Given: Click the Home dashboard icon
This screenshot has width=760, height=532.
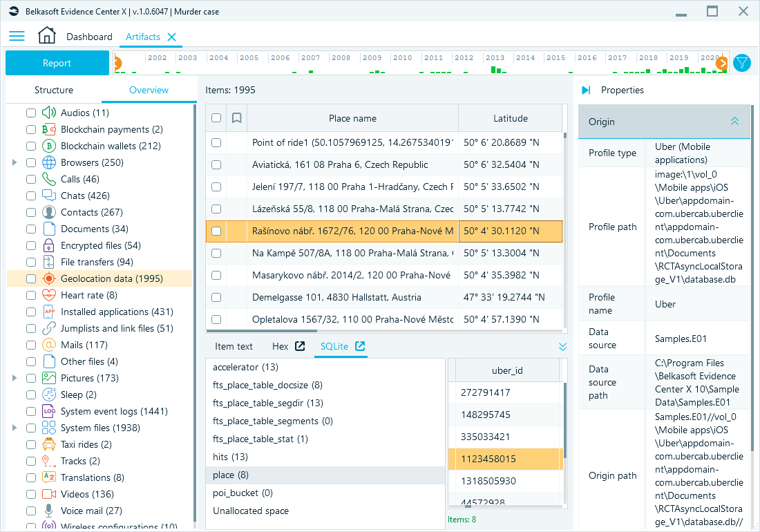Looking at the screenshot, I should [47, 36].
